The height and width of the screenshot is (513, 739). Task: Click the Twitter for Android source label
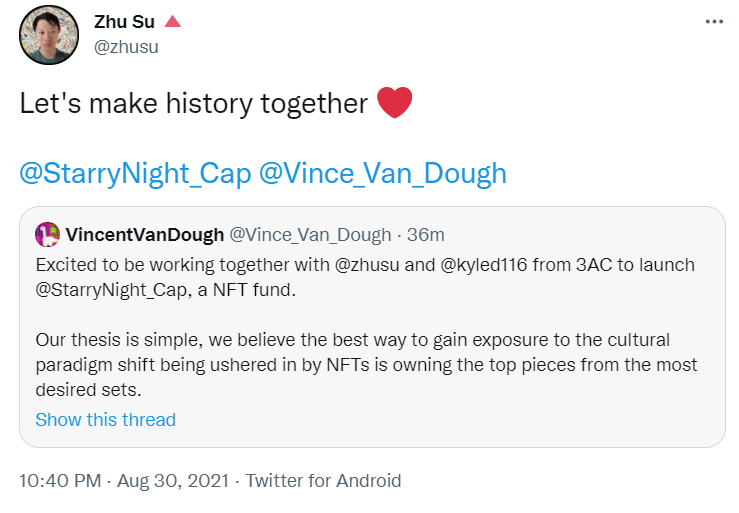point(323,481)
